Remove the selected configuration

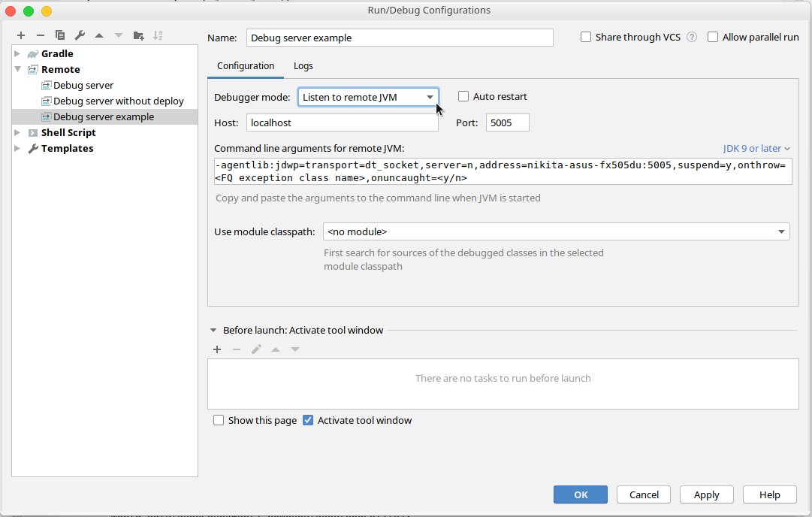(x=40, y=35)
